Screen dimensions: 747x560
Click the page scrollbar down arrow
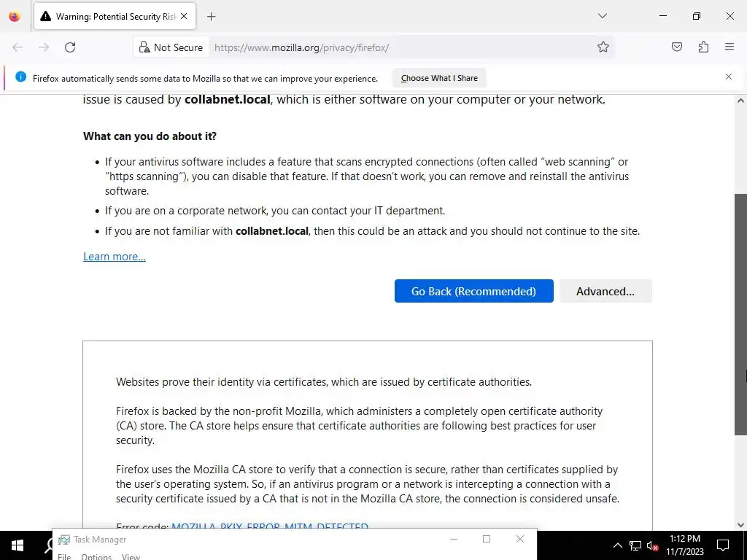(740, 525)
